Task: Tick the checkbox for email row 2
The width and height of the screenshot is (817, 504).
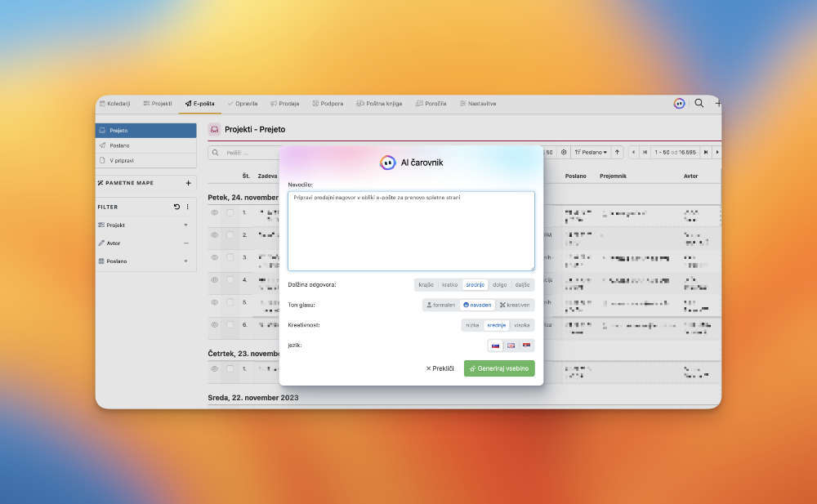Action: pos(230,234)
